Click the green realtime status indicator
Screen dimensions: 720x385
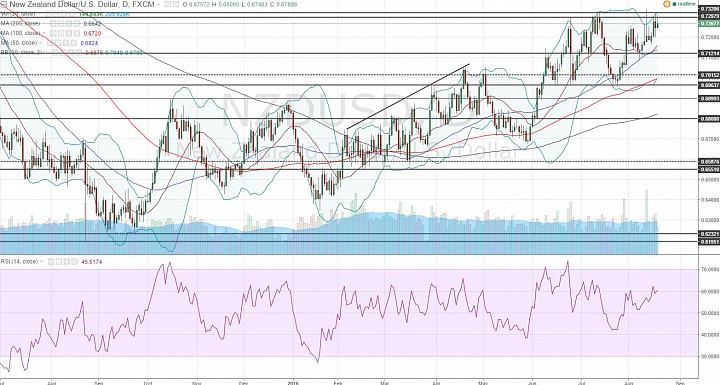point(684,4)
